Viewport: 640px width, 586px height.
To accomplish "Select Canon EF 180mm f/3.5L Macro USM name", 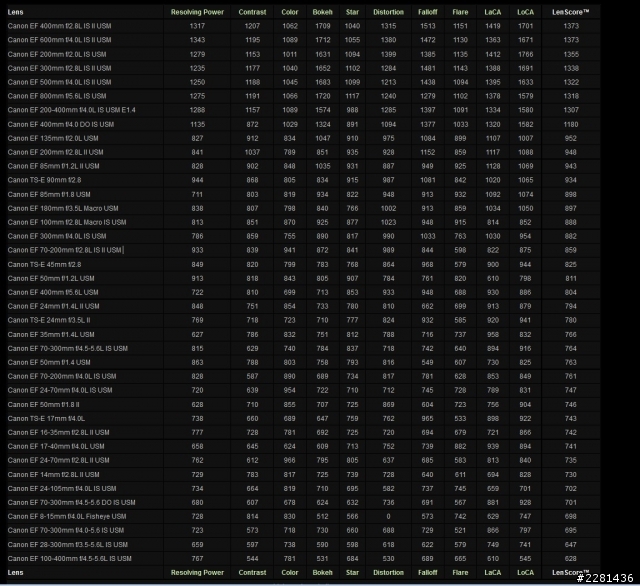I will [63, 209].
